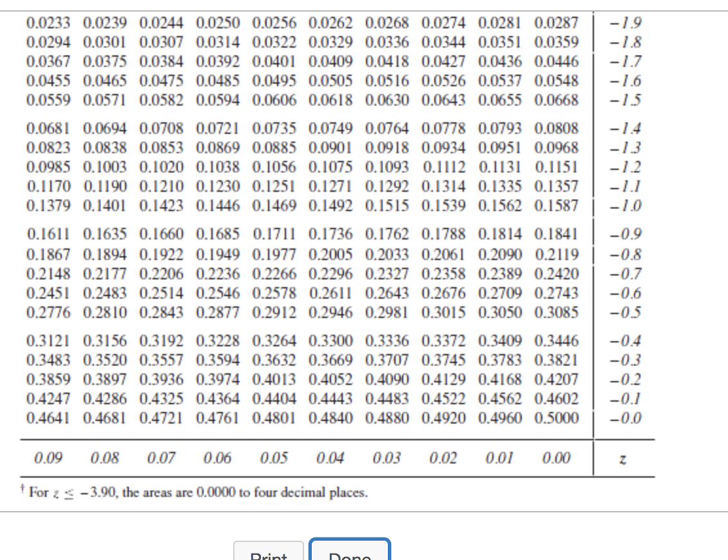Image resolution: width=728 pixels, height=560 pixels.
Task: Select the 0.05 column header
Action: pyautogui.click(x=274, y=458)
